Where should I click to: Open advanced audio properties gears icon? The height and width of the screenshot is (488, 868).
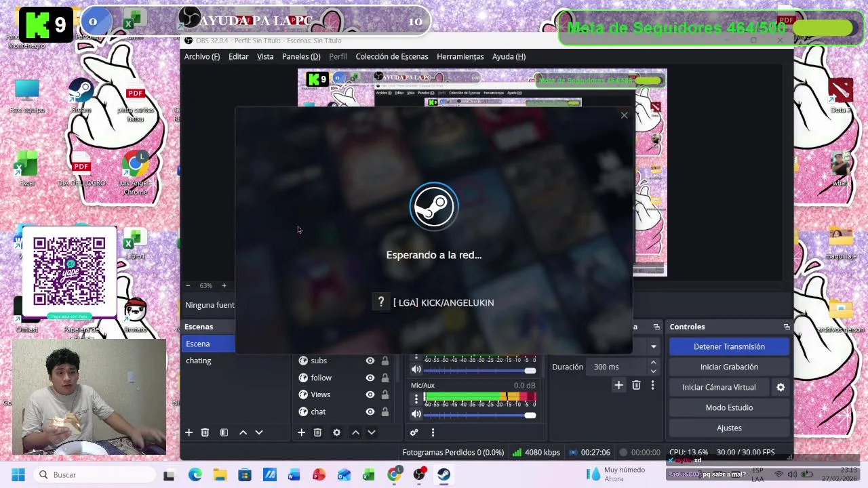pyautogui.click(x=414, y=432)
